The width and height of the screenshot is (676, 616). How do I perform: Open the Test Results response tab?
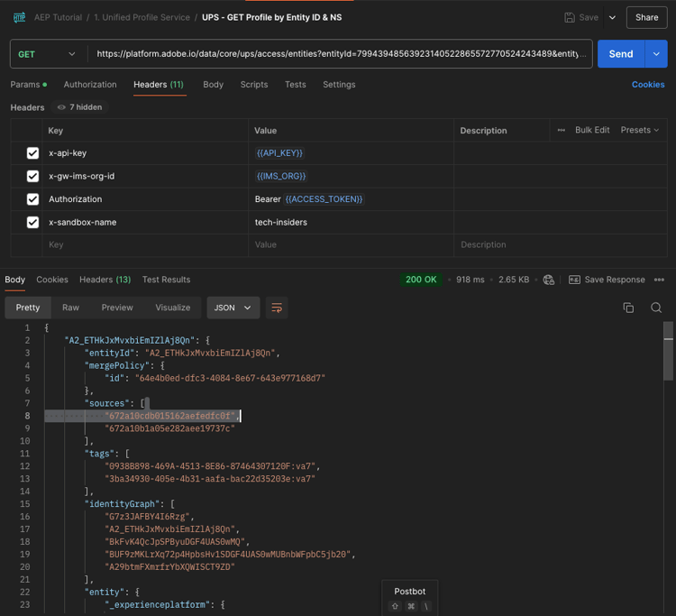point(166,280)
